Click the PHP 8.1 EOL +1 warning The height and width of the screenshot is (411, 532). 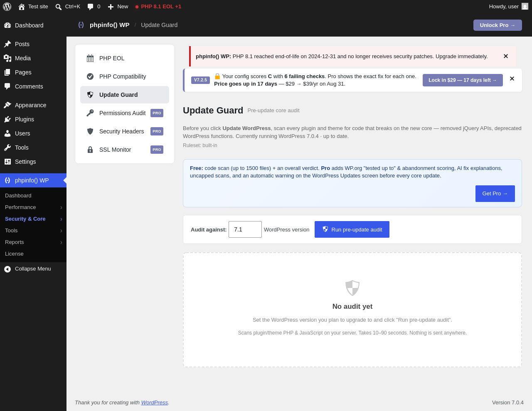point(158,7)
